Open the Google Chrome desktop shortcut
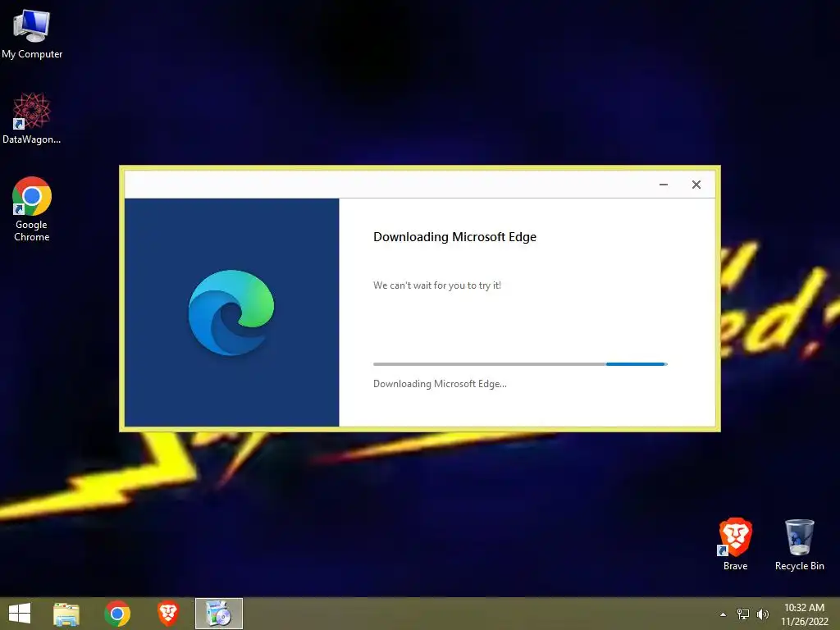The height and width of the screenshot is (630, 840). pos(32,209)
